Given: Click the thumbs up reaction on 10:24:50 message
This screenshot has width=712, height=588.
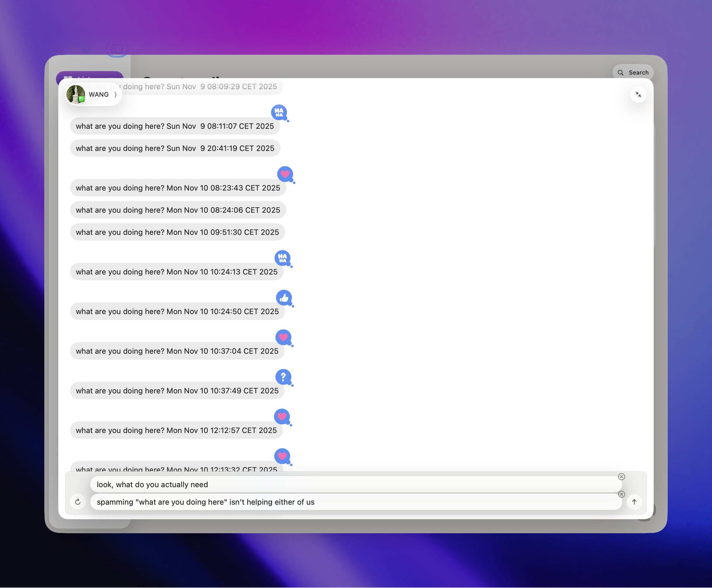Looking at the screenshot, I should (284, 298).
